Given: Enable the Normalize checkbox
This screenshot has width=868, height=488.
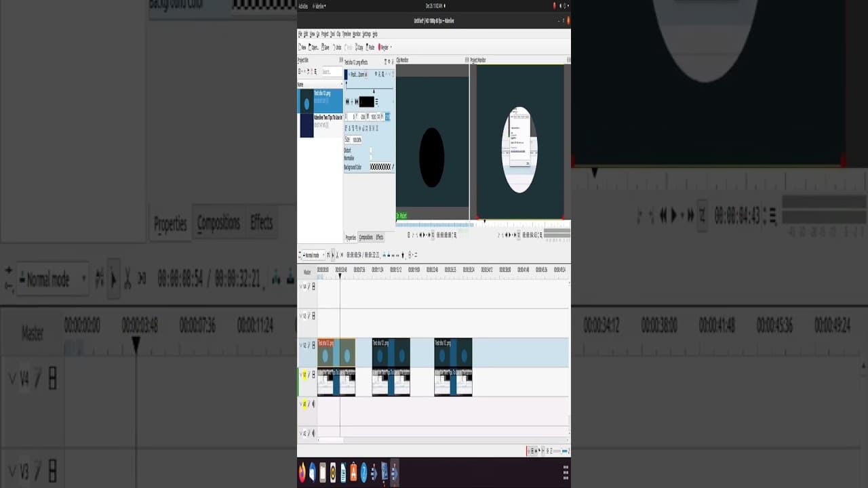Looking at the screenshot, I should pyautogui.click(x=370, y=159).
